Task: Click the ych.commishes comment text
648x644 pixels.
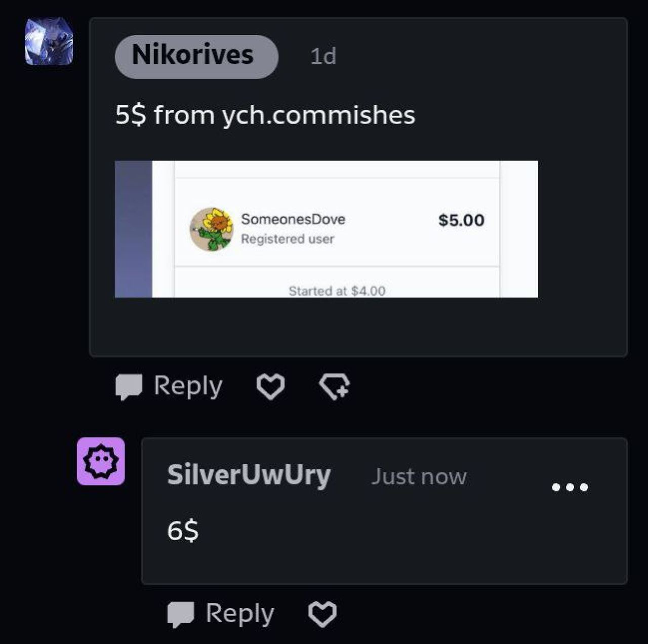Action: (x=265, y=114)
